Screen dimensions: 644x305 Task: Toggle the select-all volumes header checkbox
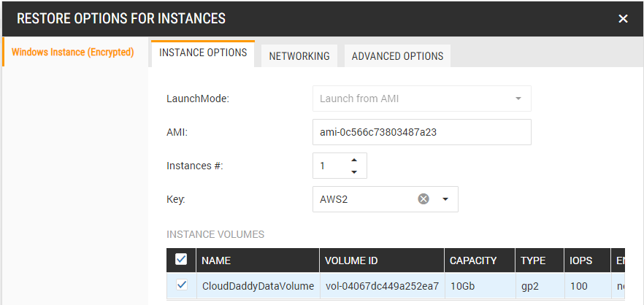click(x=182, y=260)
